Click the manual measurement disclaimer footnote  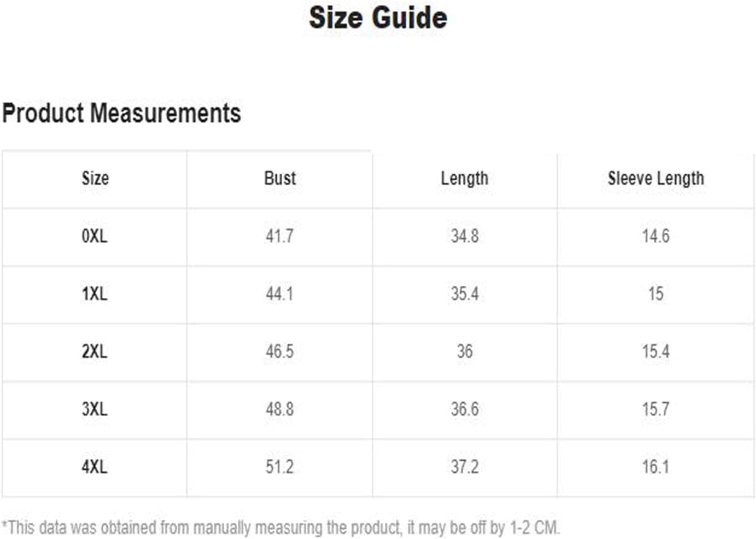coord(281,528)
